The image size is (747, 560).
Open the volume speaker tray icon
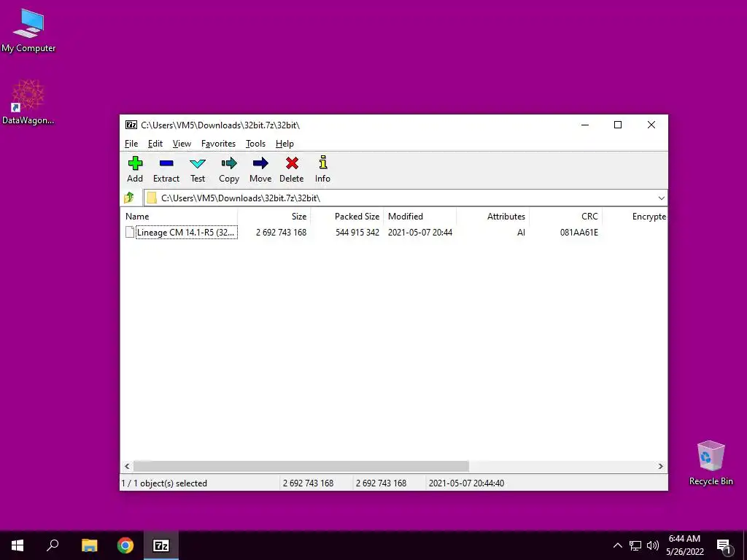(653, 545)
